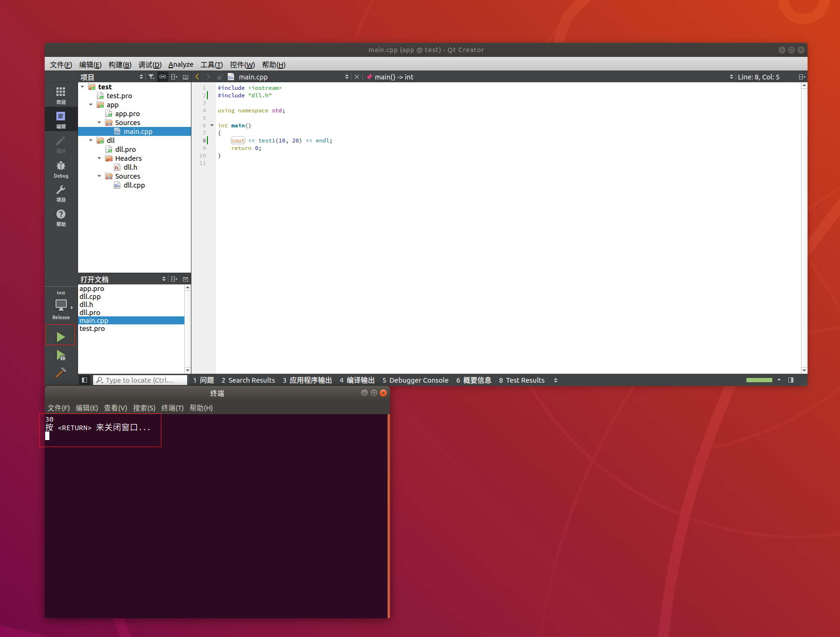The height and width of the screenshot is (637, 840).
Task: Click the editor vertical scrollbar down arrow
Action: [804, 370]
